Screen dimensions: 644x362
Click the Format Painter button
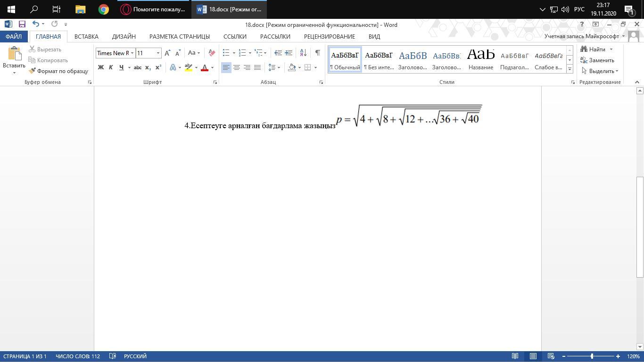click(58, 71)
